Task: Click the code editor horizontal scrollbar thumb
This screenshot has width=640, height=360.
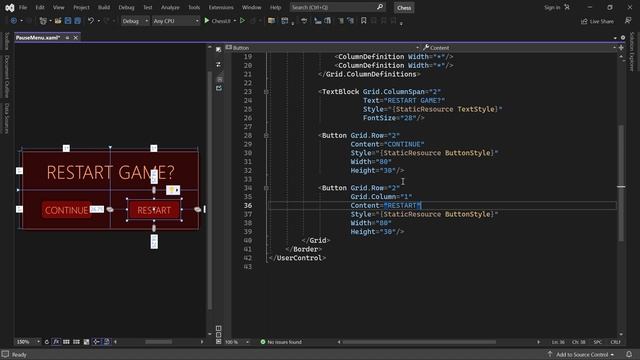Action: [419, 342]
